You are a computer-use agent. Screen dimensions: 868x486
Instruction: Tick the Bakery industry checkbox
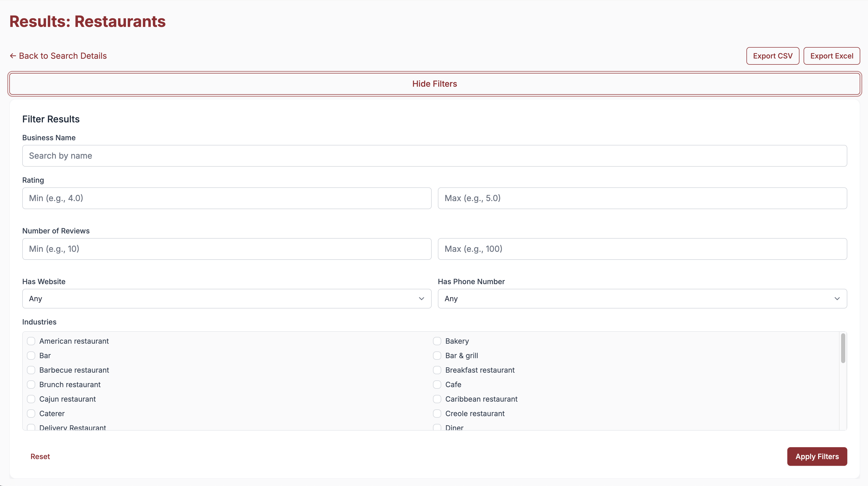coord(437,341)
